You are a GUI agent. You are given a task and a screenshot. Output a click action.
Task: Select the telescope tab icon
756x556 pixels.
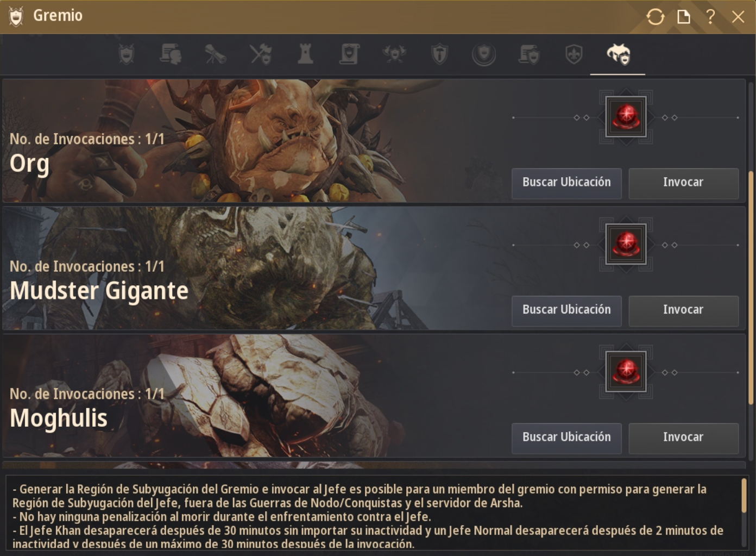tap(216, 54)
